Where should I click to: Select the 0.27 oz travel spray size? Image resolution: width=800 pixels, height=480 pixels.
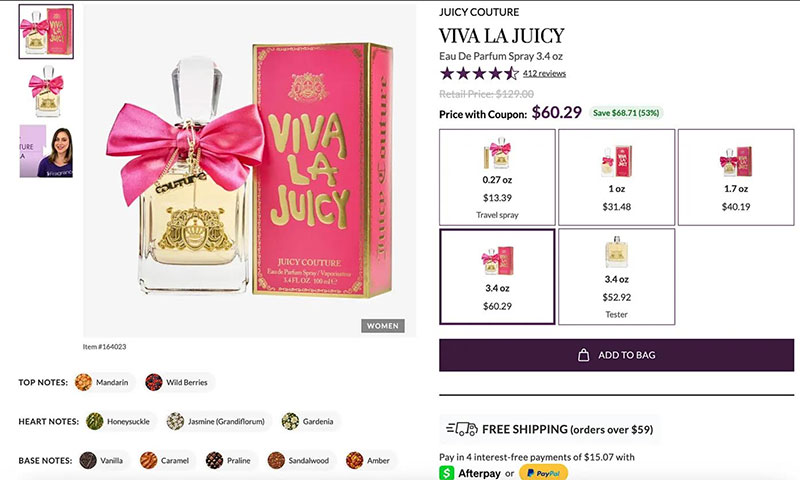click(497, 177)
